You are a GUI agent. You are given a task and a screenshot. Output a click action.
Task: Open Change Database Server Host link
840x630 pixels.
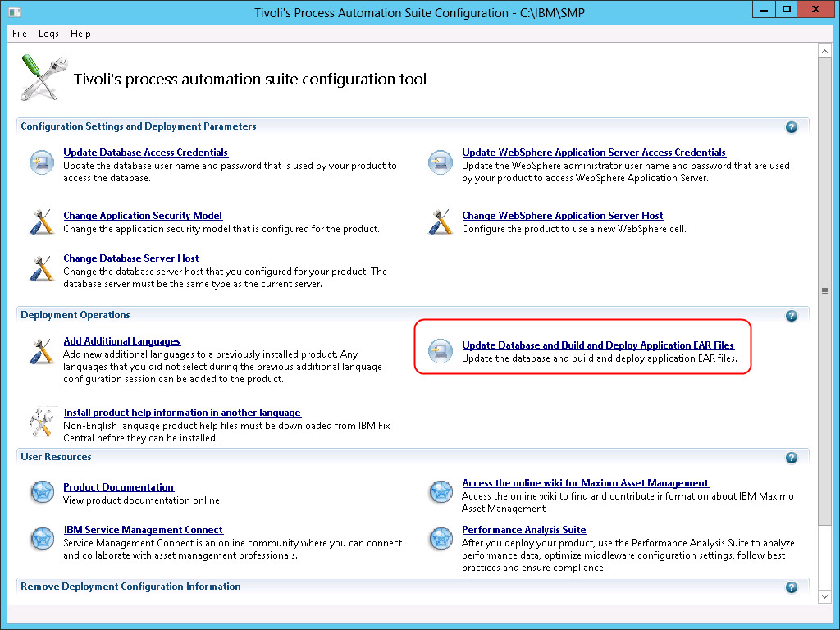(131, 258)
